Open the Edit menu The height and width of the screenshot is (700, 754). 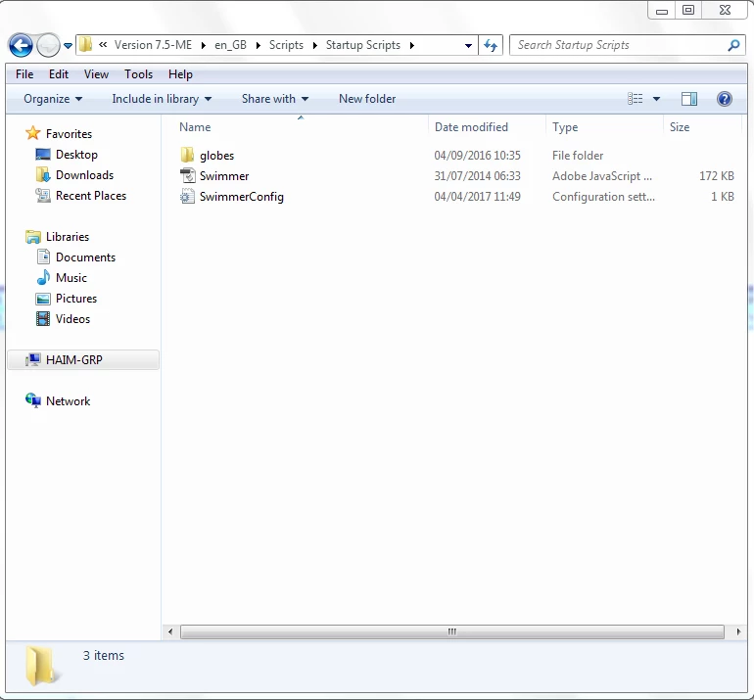pyautogui.click(x=59, y=74)
